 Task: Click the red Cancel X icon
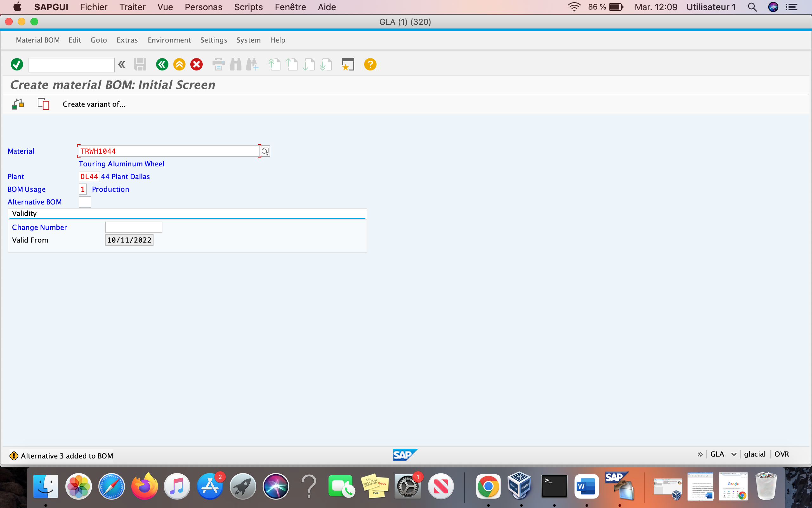click(x=197, y=64)
